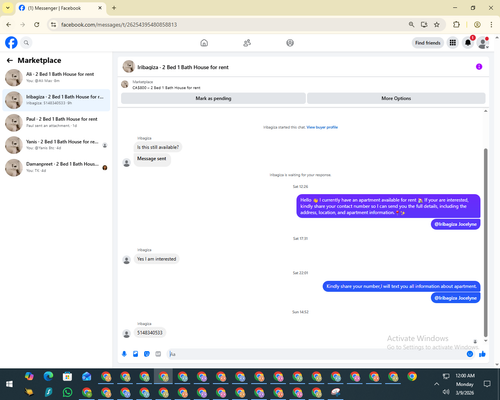Click the scroll-to-bottom arrow of chat

pyautogui.click(x=486, y=341)
